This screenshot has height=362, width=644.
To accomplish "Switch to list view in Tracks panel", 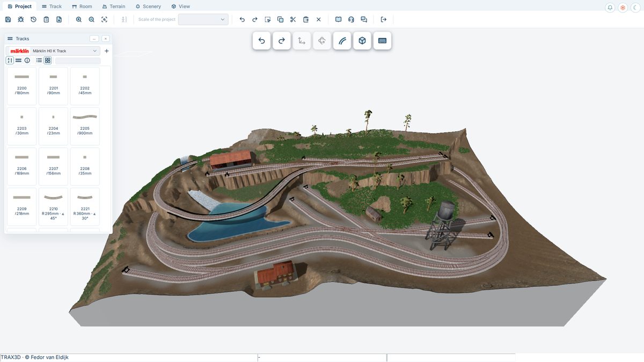I will [39, 61].
